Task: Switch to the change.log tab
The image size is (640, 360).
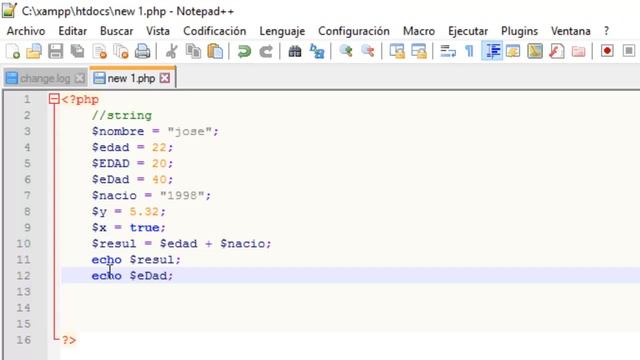Action: pos(45,78)
